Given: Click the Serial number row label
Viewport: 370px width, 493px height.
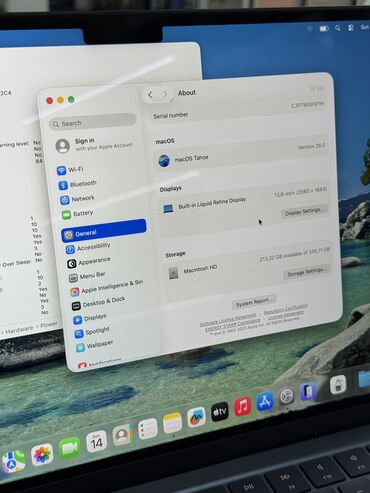Looking at the screenshot, I should tap(171, 116).
